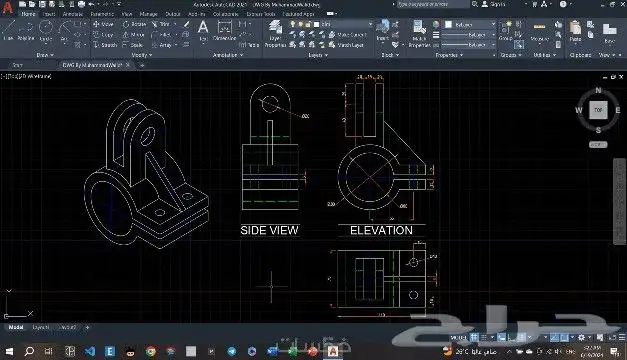Open Chrome from the taskbar
This screenshot has width=627, height=360.
[151, 352]
